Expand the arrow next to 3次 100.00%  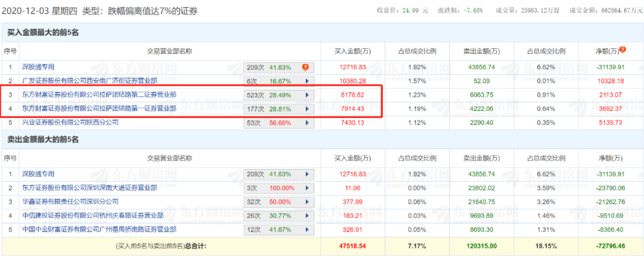(306, 188)
